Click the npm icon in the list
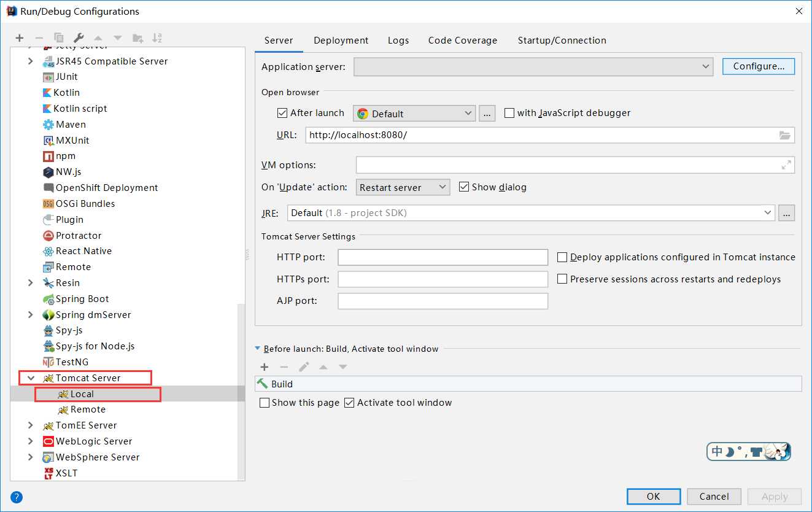812x512 pixels. point(48,156)
